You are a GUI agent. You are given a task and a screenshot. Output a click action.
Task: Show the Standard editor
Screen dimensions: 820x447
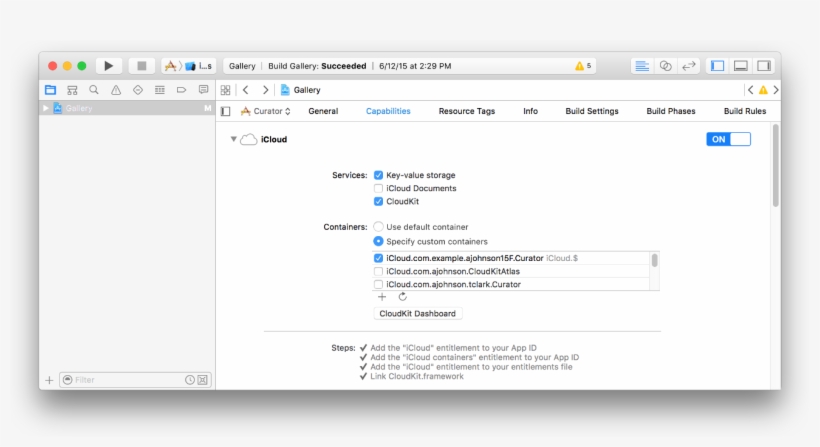642,66
